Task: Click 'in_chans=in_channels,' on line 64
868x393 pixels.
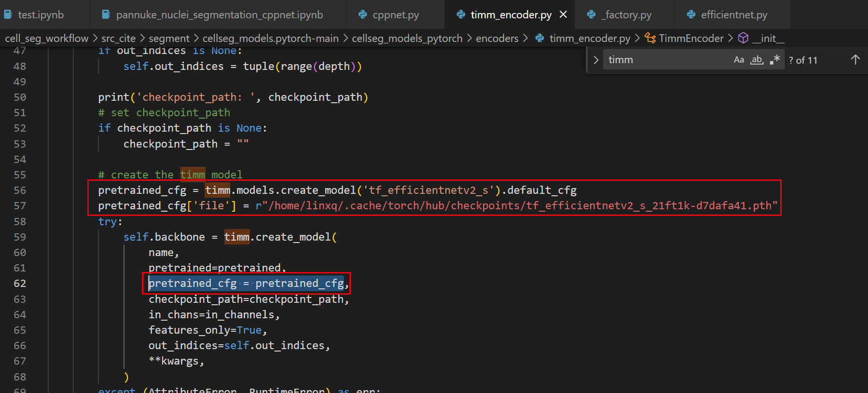Action: tap(214, 314)
